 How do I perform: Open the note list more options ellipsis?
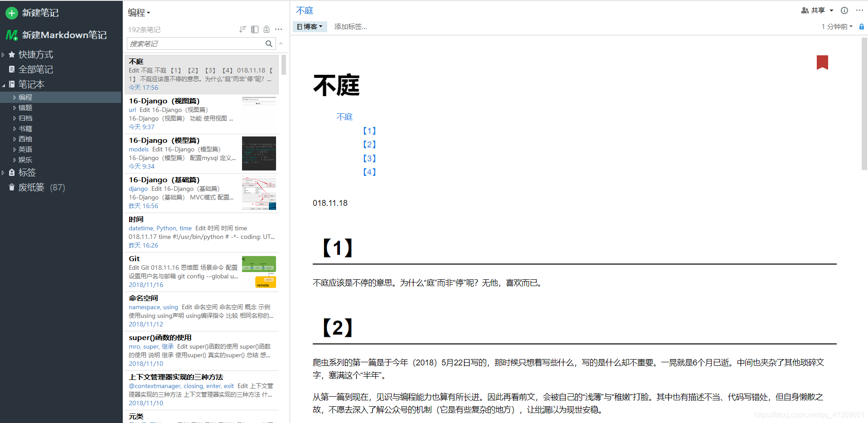click(x=278, y=29)
